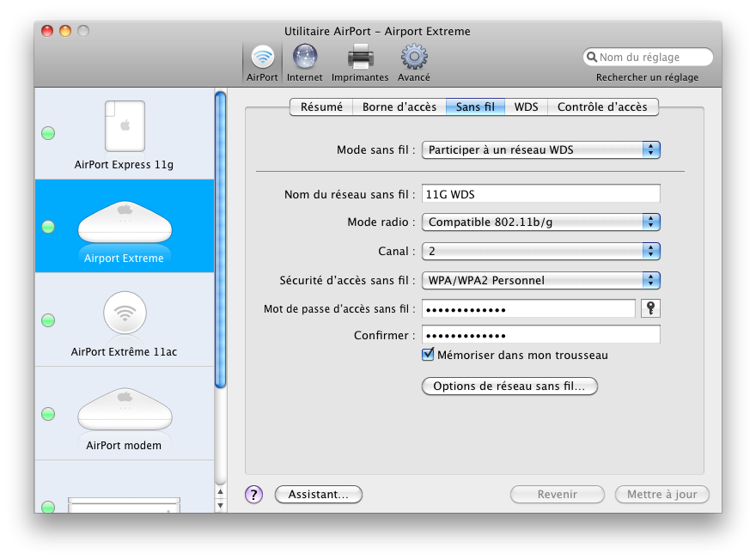Click the Rechercher un réglage label
The width and height of the screenshot is (756, 560).
pyautogui.click(x=647, y=77)
